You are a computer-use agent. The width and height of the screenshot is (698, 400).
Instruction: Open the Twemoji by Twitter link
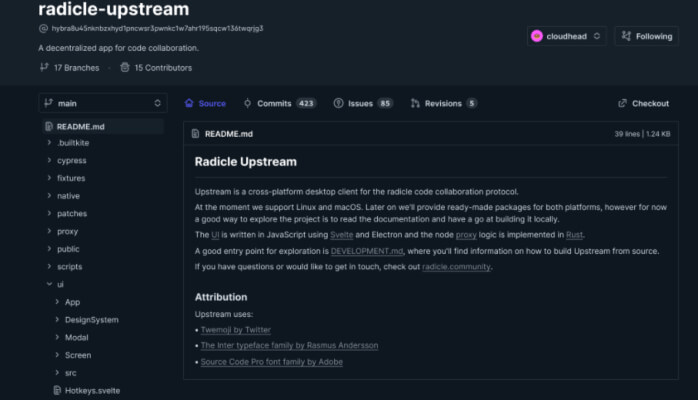point(235,330)
